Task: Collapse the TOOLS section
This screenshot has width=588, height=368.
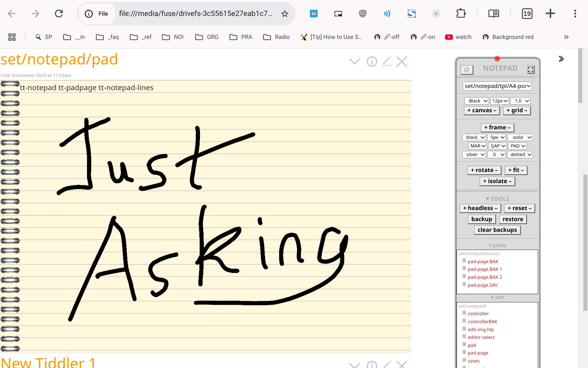Action: pyautogui.click(x=497, y=199)
